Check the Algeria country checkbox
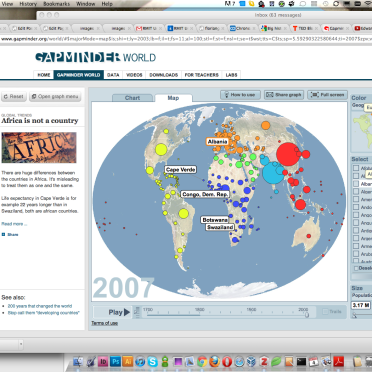 356,191
